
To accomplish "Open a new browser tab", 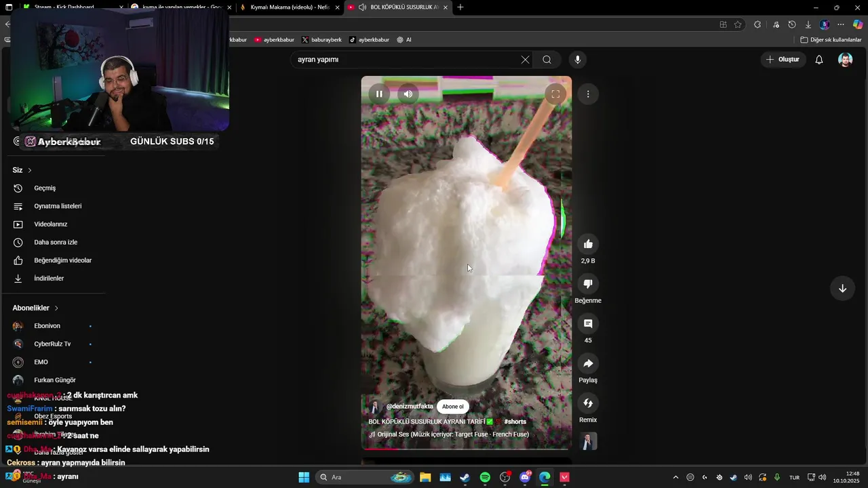I will click(x=460, y=7).
